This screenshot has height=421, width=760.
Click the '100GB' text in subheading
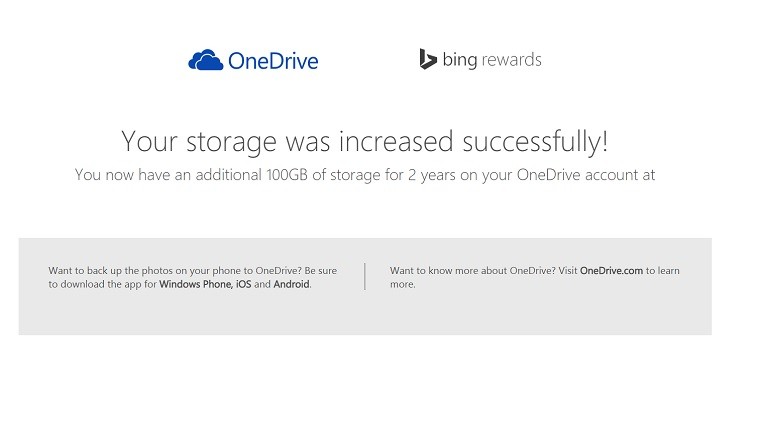coord(287,174)
